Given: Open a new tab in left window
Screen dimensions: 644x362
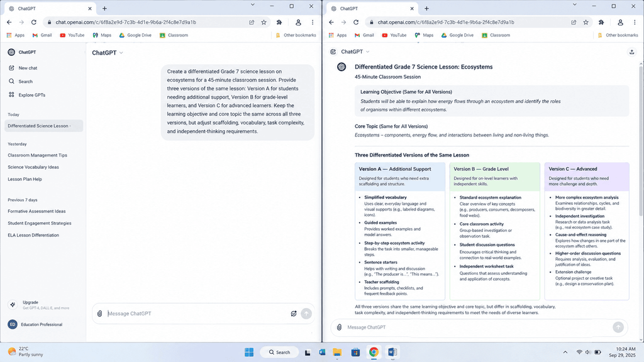Looking at the screenshot, I should pyautogui.click(x=104, y=8).
